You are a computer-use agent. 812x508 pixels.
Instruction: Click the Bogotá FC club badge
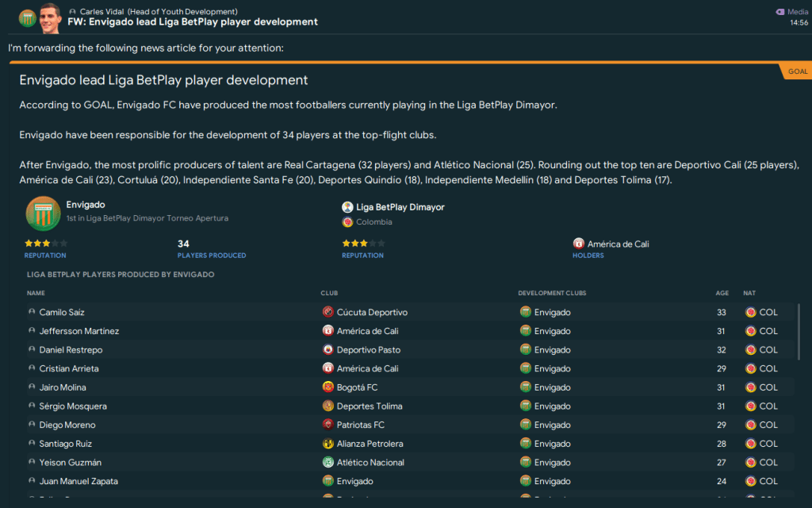point(328,387)
